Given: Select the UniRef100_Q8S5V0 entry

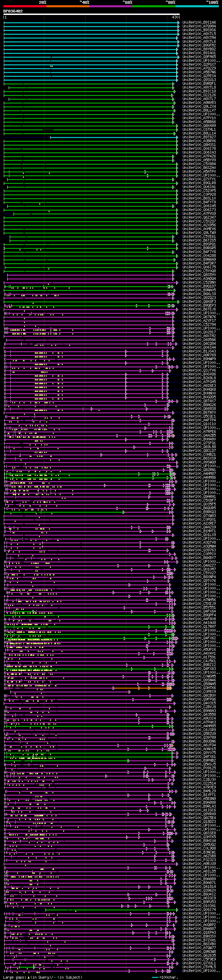Looking at the screenshot, I should coord(199,275).
